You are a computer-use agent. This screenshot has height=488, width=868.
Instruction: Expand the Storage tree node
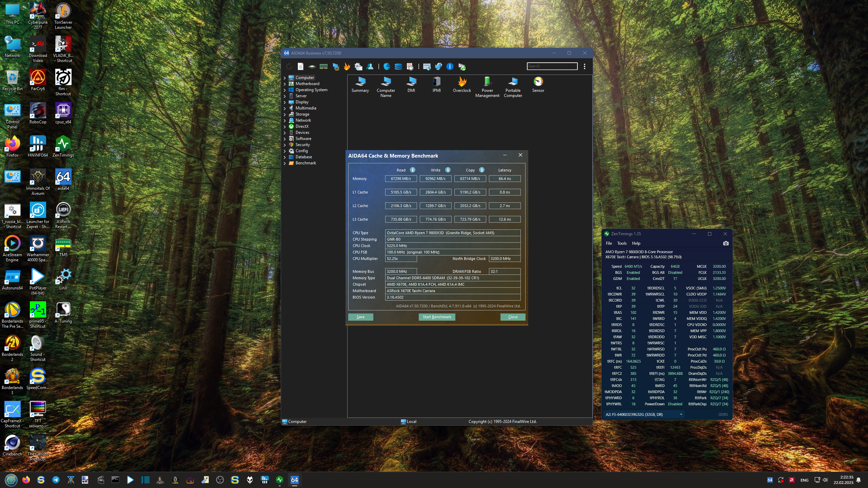point(285,114)
